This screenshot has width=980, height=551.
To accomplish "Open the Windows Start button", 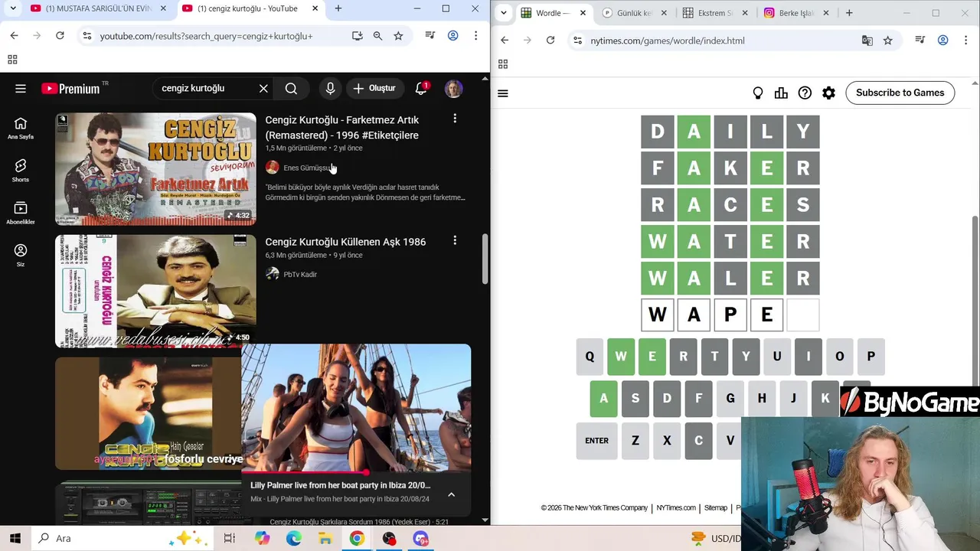I will [x=15, y=539].
